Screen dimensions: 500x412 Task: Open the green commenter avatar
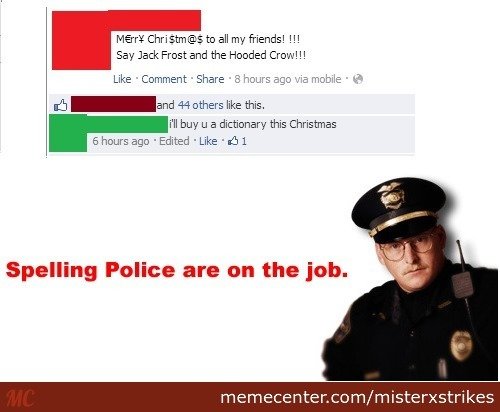[x=68, y=133]
